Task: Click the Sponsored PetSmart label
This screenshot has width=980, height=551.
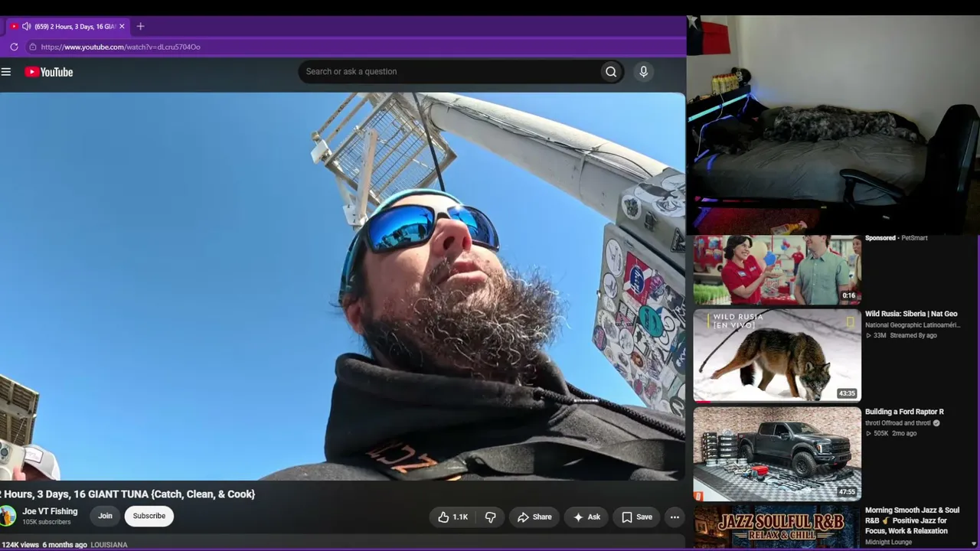Action: 896,238
